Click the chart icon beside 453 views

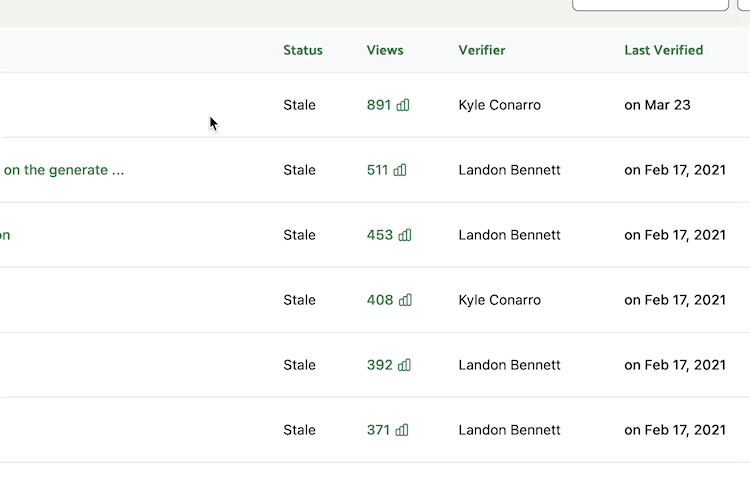coord(405,235)
